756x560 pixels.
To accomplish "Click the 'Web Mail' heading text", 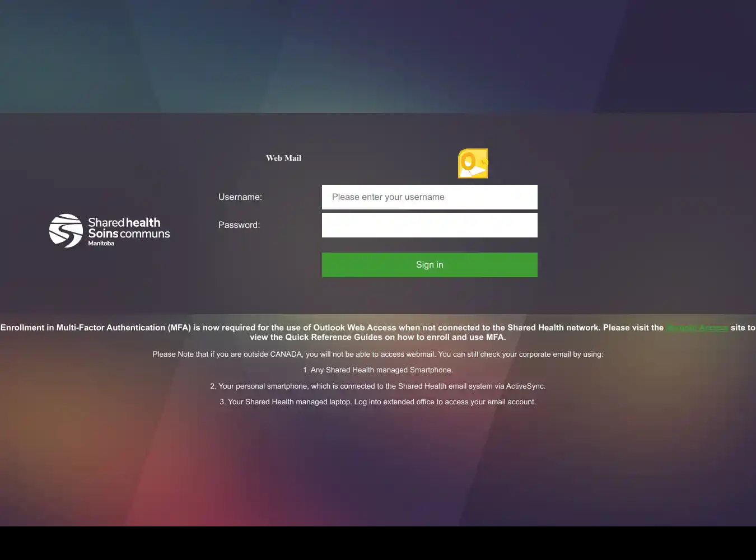I will tap(283, 158).
